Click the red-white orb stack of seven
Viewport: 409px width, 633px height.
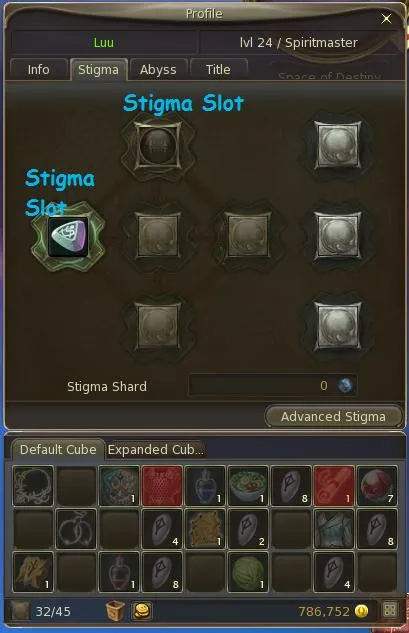pyautogui.click(x=377, y=486)
